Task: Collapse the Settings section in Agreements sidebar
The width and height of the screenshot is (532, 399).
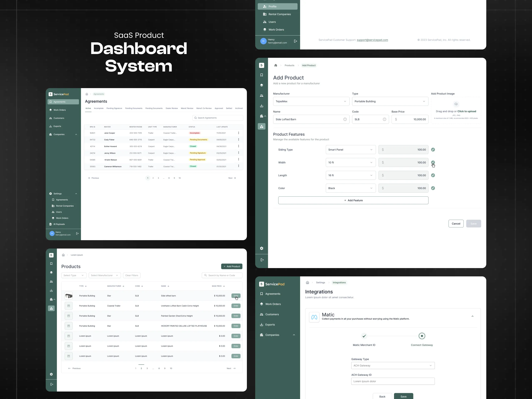Action: [x=76, y=194]
